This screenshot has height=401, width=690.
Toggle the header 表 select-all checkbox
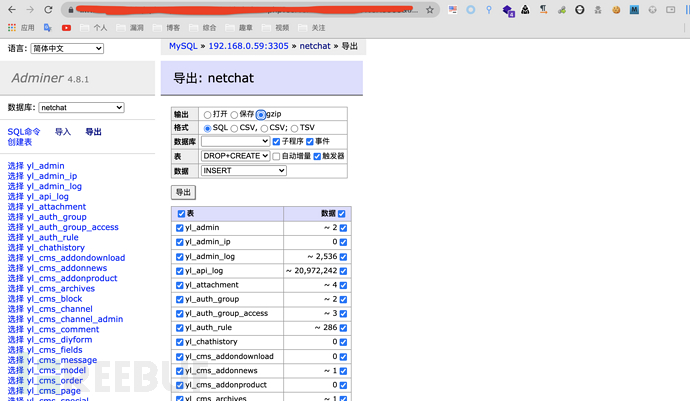point(181,214)
